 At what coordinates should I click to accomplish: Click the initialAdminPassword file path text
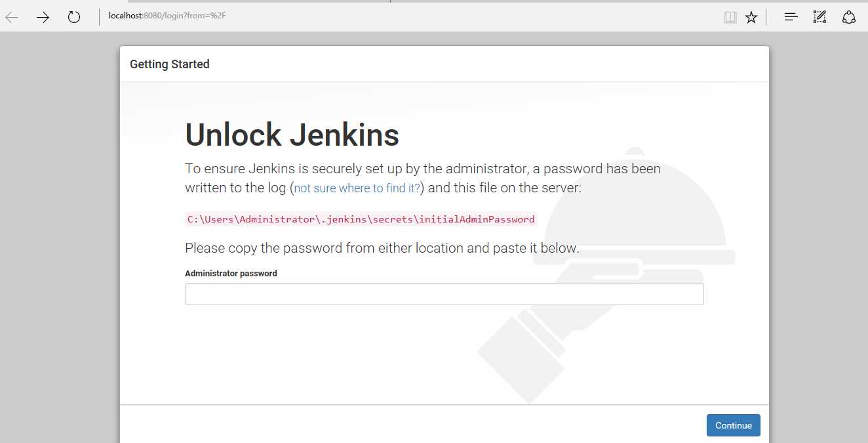click(x=361, y=219)
